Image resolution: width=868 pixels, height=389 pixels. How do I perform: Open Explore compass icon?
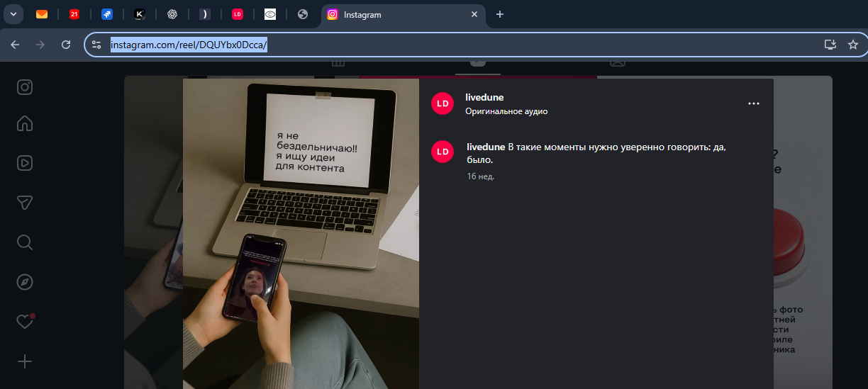[x=25, y=282]
